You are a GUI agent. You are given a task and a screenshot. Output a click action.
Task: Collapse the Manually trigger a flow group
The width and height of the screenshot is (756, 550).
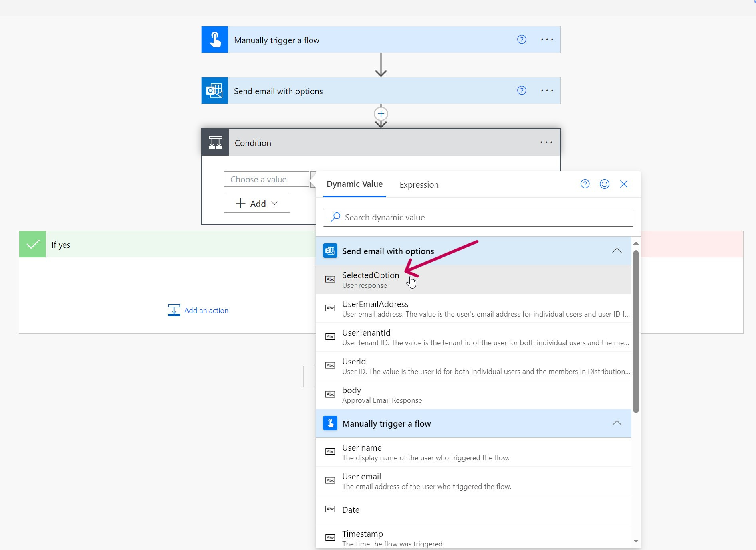click(617, 423)
